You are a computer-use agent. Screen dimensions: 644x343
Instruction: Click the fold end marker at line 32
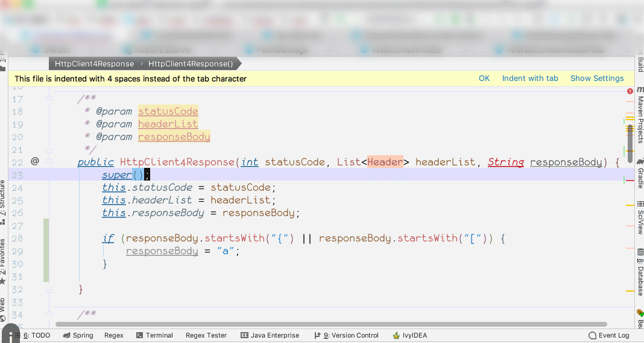tap(49, 290)
